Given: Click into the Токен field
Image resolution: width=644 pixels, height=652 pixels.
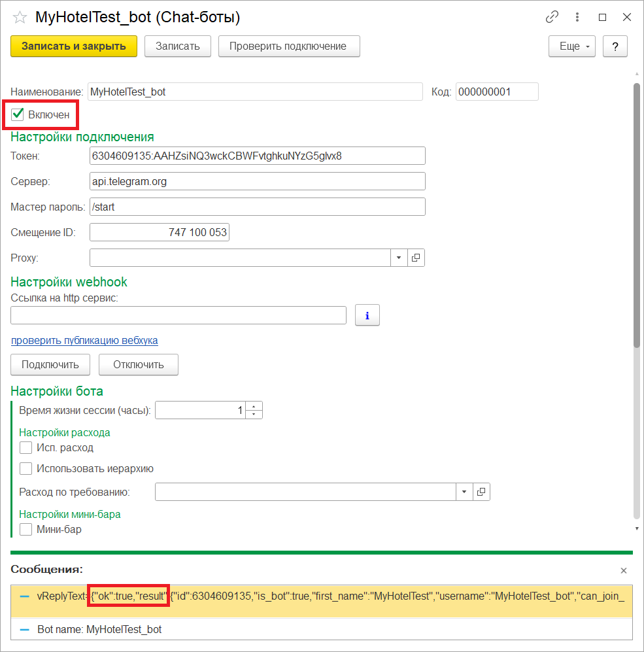Looking at the screenshot, I should pos(258,156).
